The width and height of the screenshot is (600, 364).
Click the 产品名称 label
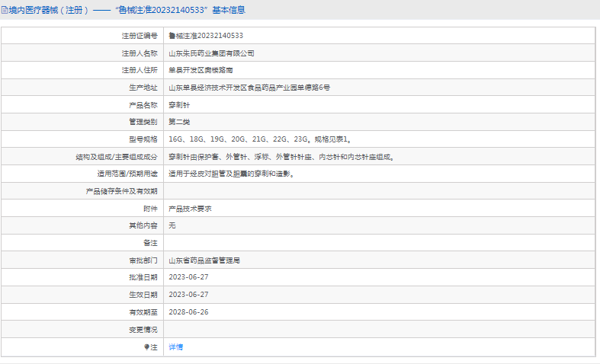click(x=143, y=105)
